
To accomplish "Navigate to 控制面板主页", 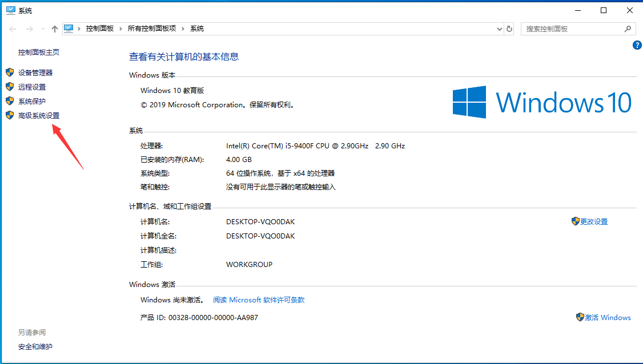I will pyautogui.click(x=38, y=52).
